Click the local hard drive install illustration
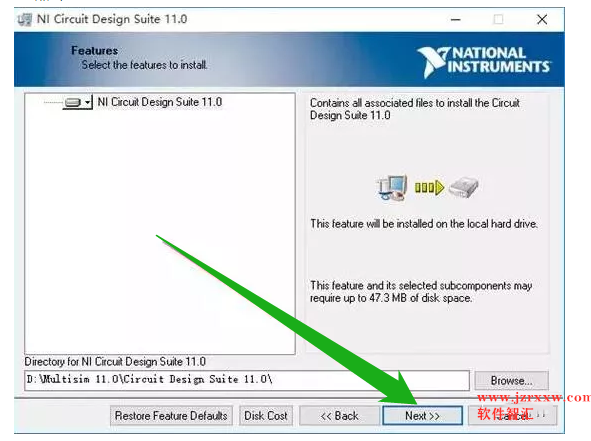Screen dimensions: 591x441 point(427,187)
